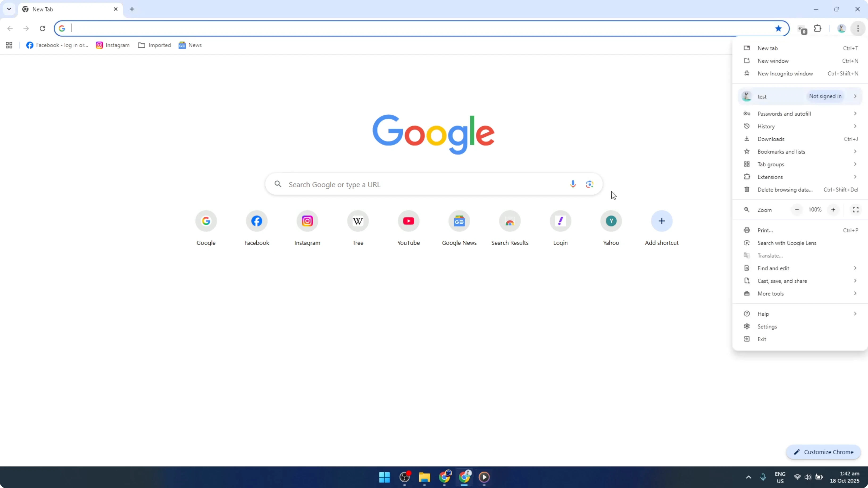Screen dimensions: 868x488
Task: Open the OBS Studio taskbar icon
Action: click(405, 477)
